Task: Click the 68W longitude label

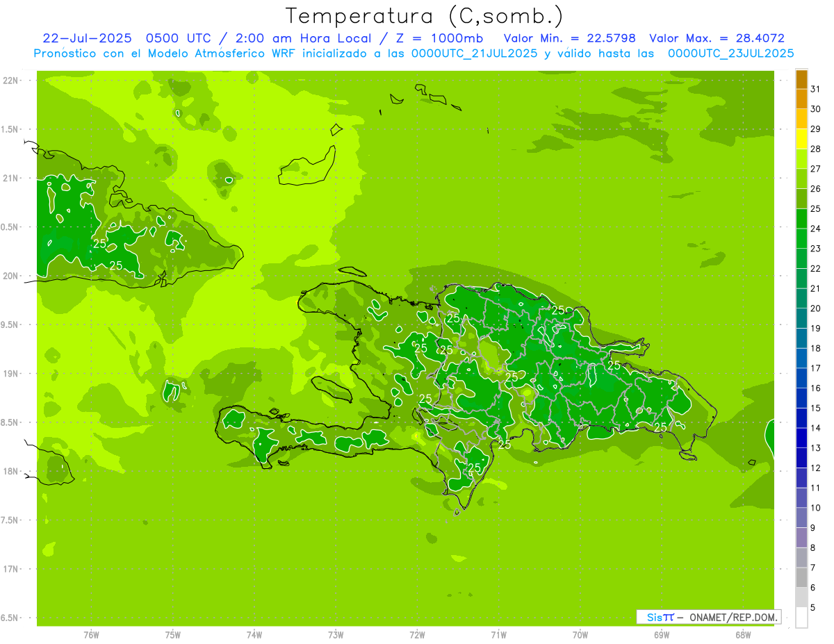Action: (743, 634)
